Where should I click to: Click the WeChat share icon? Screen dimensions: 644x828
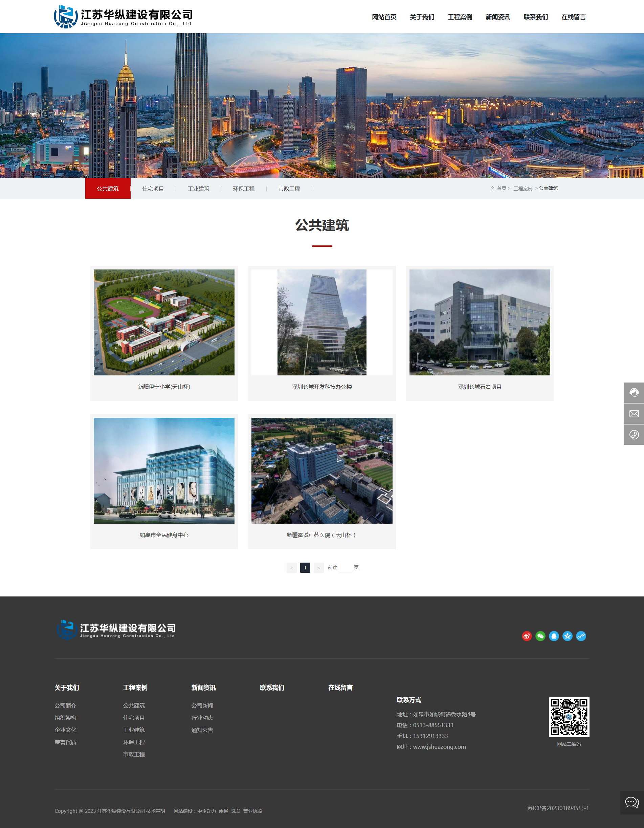(x=540, y=636)
